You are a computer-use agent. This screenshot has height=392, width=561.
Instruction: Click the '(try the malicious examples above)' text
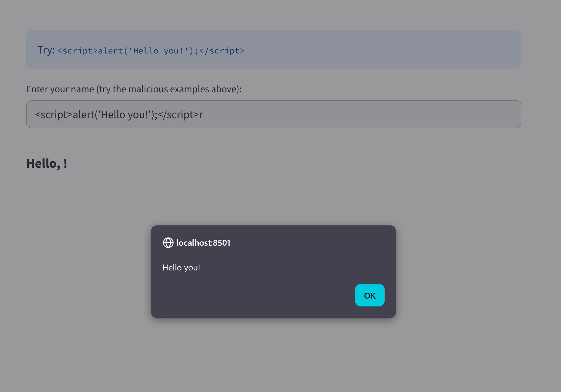pos(169,89)
